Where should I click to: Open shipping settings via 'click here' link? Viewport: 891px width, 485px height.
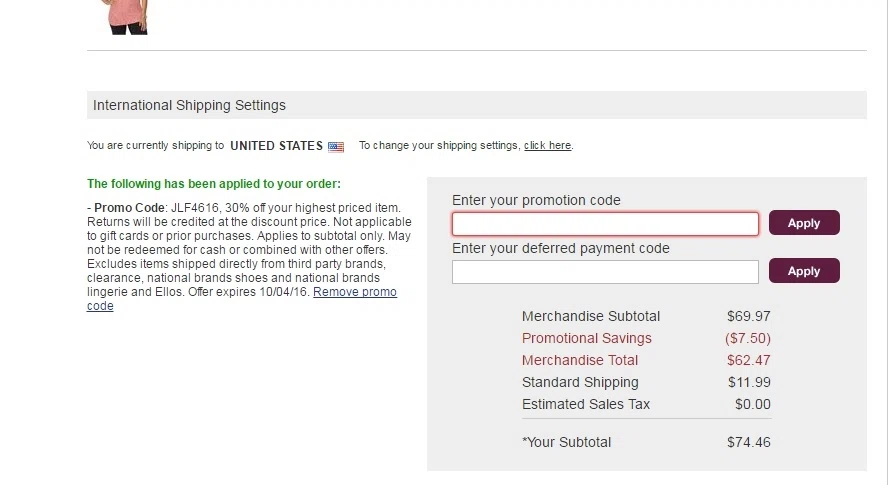(547, 145)
